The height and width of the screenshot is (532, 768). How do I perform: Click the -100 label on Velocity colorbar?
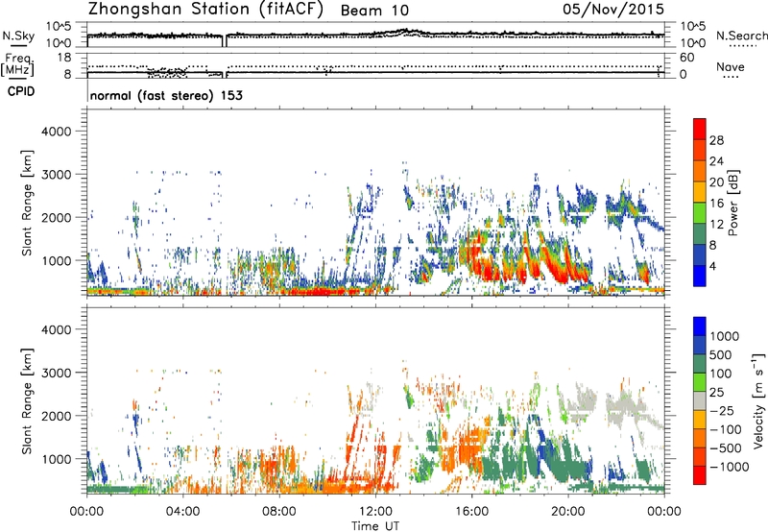point(726,429)
